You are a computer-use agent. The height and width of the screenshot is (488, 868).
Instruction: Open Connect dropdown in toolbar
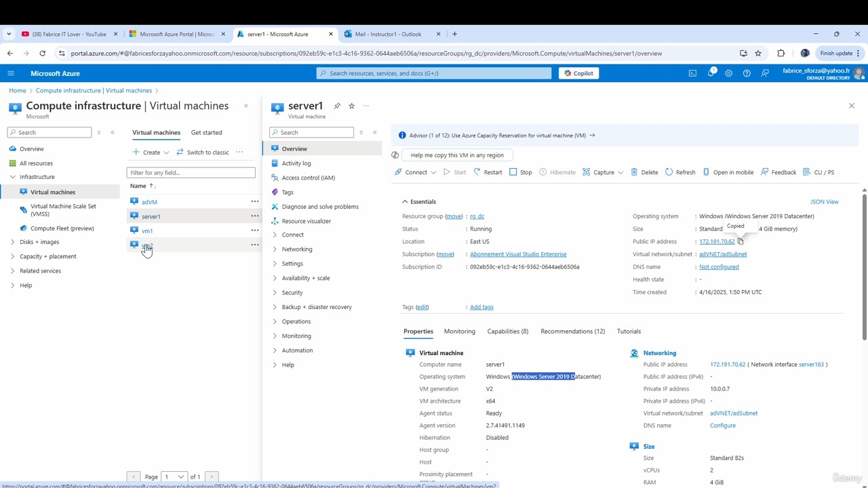tap(416, 172)
